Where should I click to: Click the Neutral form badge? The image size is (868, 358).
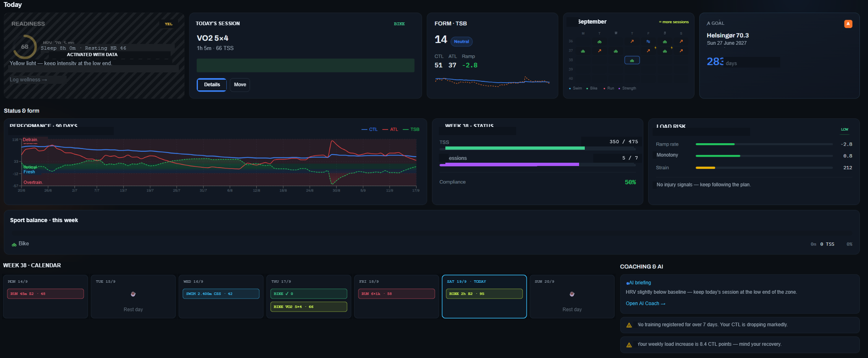pos(461,41)
